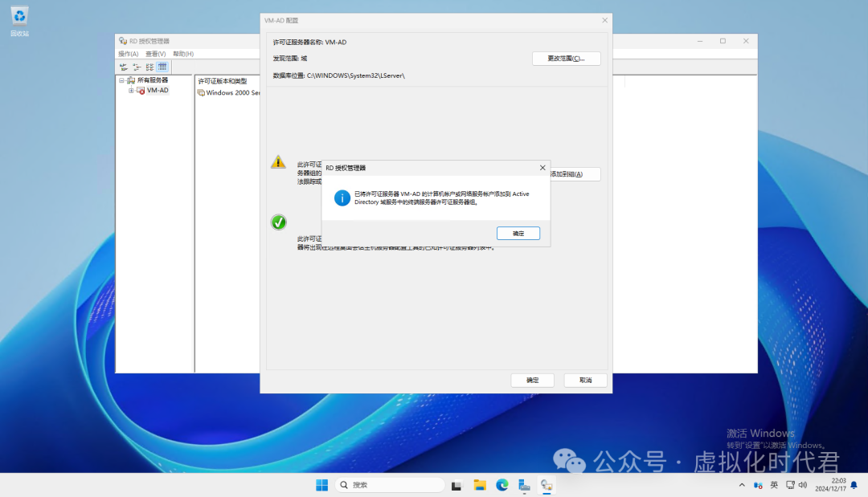This screenshot has height=497, width=868.
Task: Click the third toolbar list-view icon
Action: [149, 67]
